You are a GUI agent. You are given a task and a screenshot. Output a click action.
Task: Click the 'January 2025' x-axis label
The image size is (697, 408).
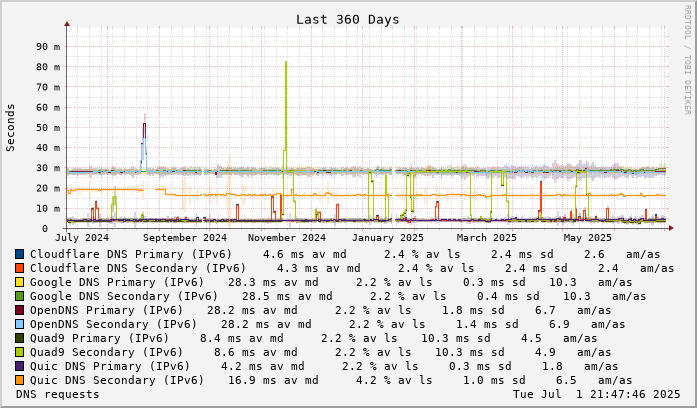388,238
